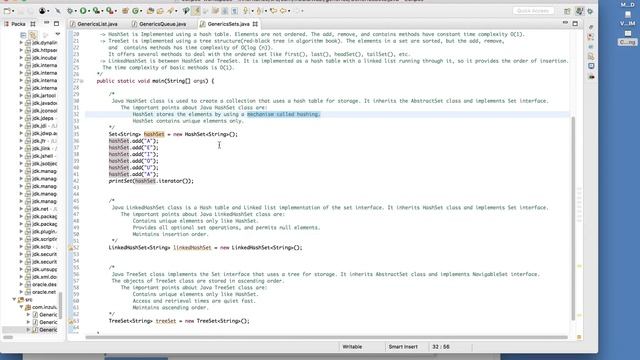
Task: Click the editor vertical scrollbar
Action: pyautogui.click(x=573, y=218)
